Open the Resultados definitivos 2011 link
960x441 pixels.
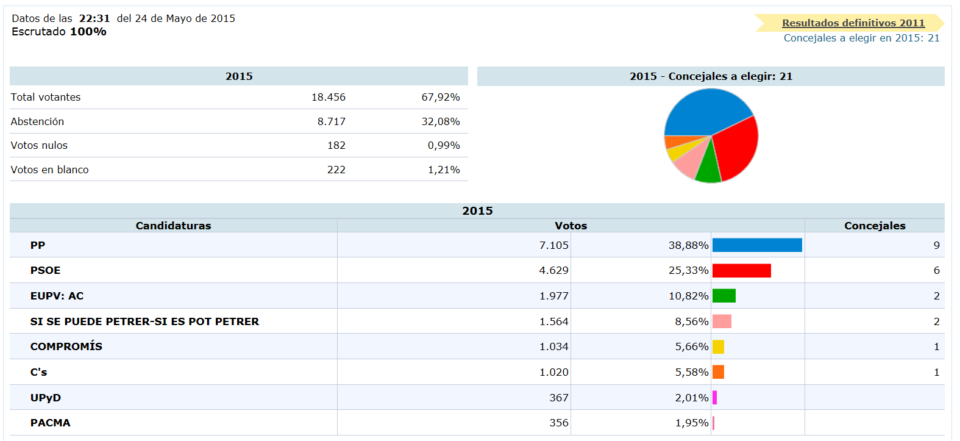tap(853, 22)
